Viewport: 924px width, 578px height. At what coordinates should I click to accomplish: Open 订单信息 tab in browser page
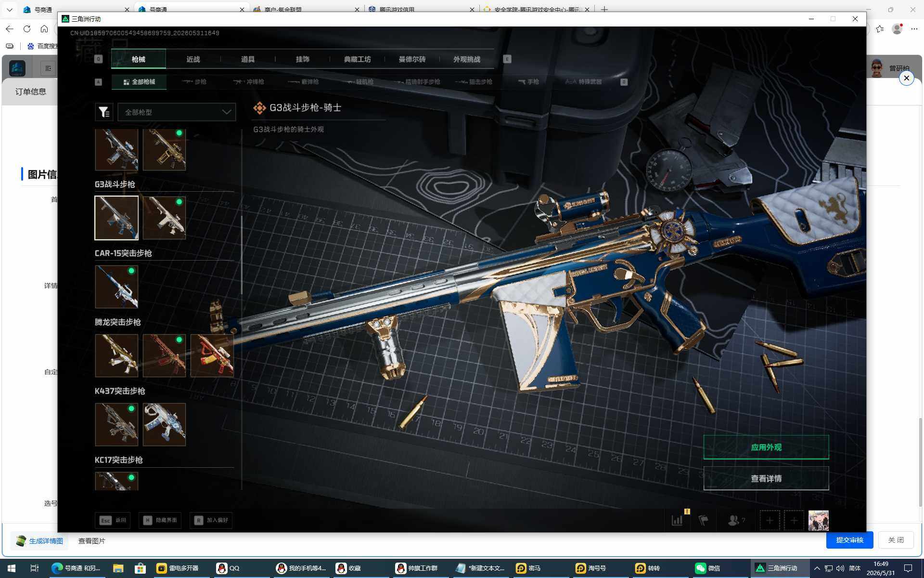coord(30,92)
